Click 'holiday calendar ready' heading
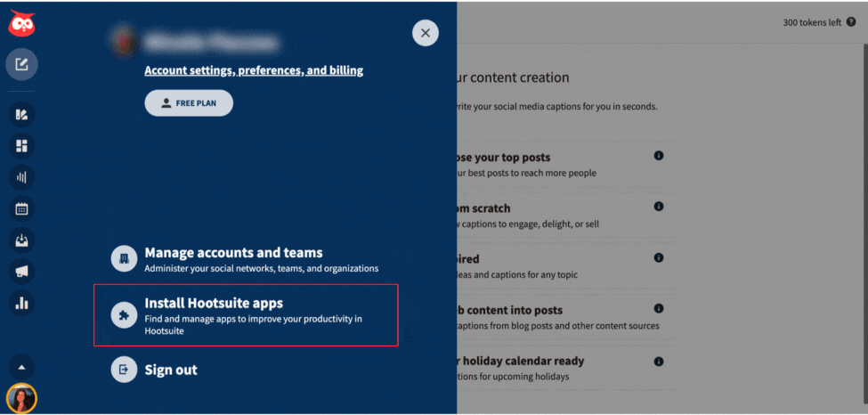Screen dimensions: 868x415 pos(521,361)
